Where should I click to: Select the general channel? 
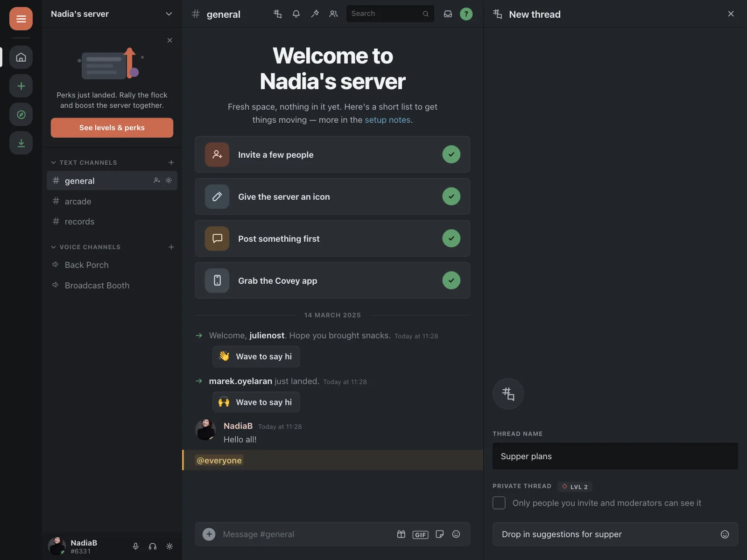point(112,181)
